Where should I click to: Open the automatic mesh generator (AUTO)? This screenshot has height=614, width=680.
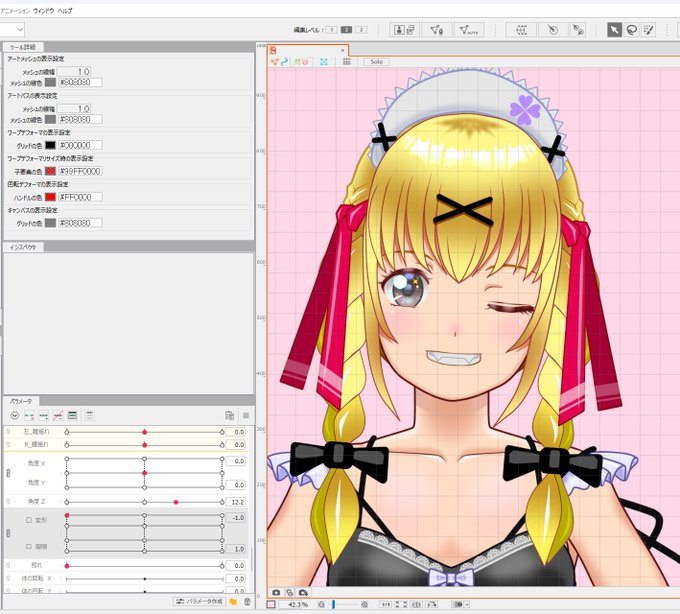coord(468,30)
